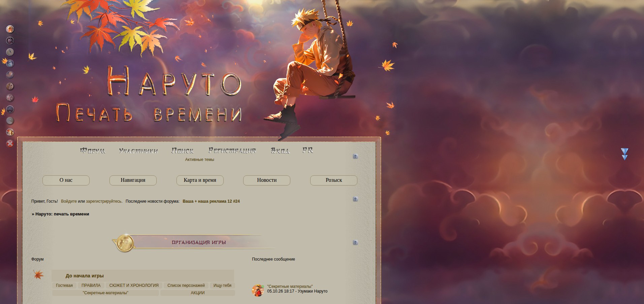Click the up-arrow icon in the greeting row
Screen dimensions: 644x304
point(355,199)
